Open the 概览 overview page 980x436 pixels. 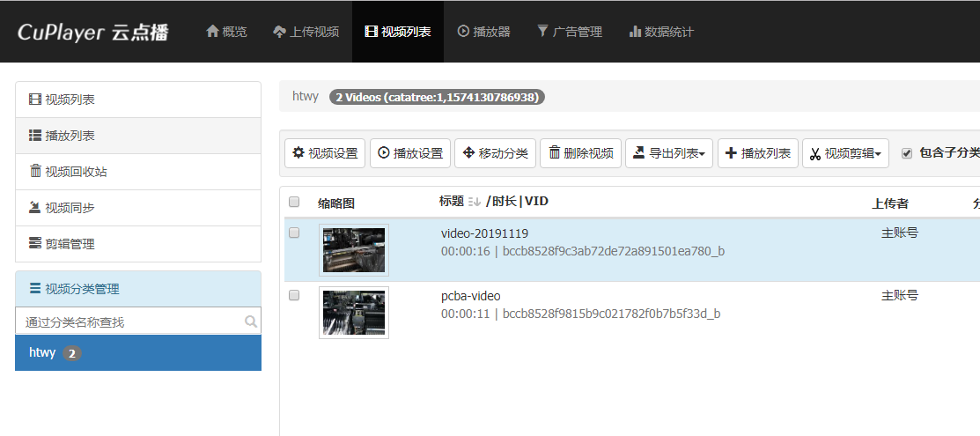226,32
